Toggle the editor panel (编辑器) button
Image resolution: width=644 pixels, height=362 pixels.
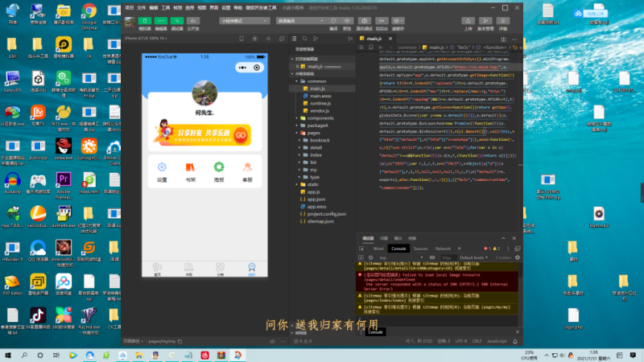coord(160,21)
